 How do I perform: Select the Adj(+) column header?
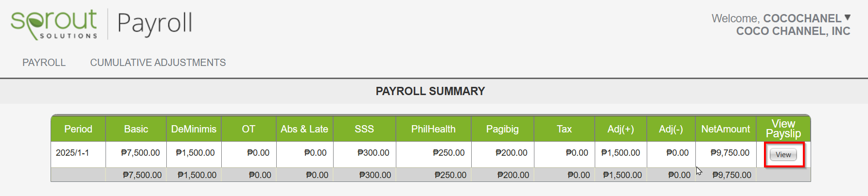tap(620, 129)
